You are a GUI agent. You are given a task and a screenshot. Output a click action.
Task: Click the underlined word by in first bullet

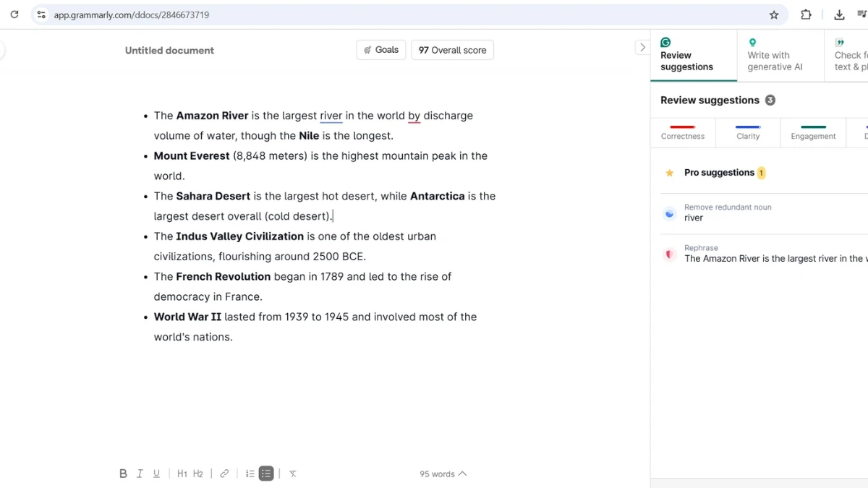[x=414, y=116]
